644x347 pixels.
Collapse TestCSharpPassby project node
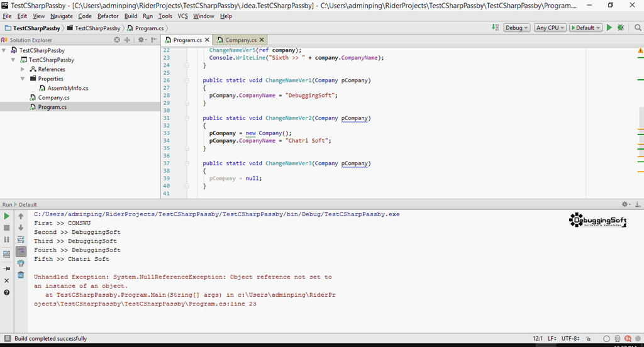(13, 60)
